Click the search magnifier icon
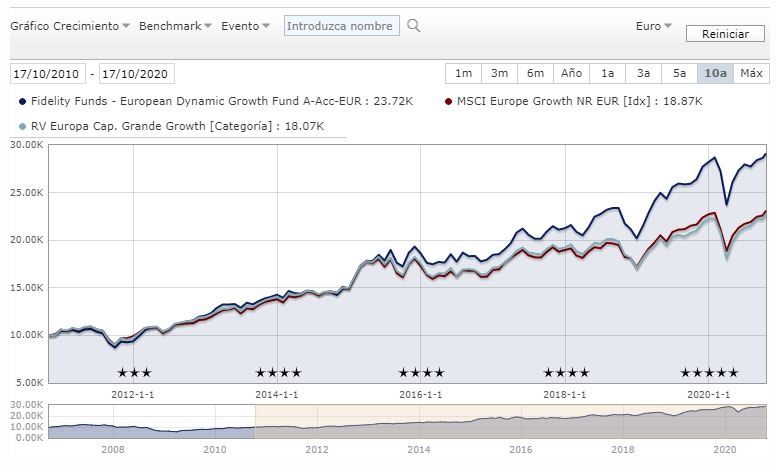This screenshot has width=776, height=466. click(414, 26)
